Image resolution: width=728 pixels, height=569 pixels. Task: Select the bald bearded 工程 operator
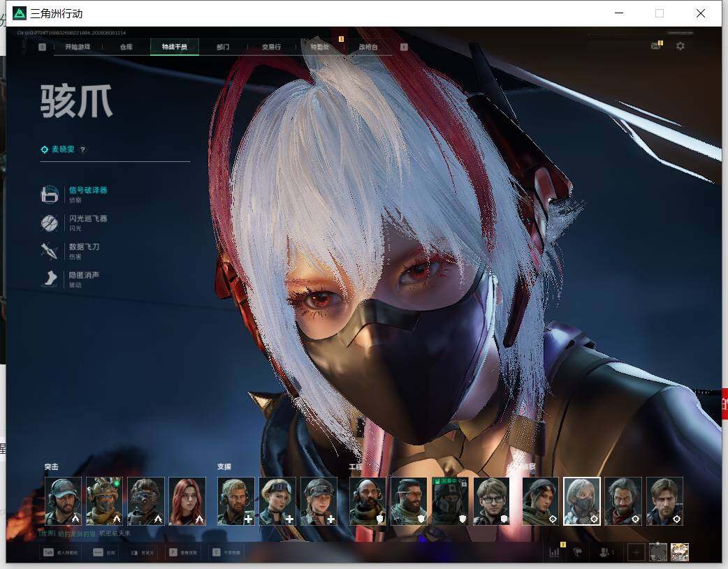[367, 501]
